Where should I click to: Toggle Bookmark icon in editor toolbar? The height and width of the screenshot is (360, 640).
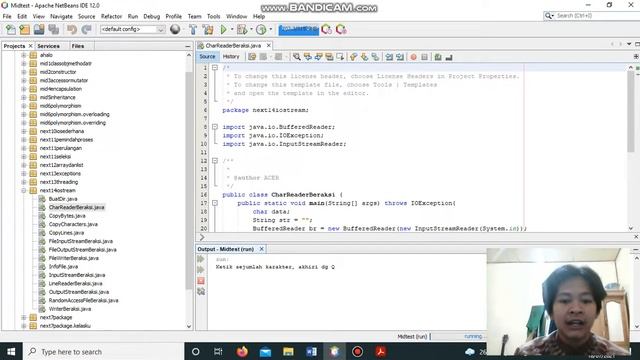click(375, 57)
